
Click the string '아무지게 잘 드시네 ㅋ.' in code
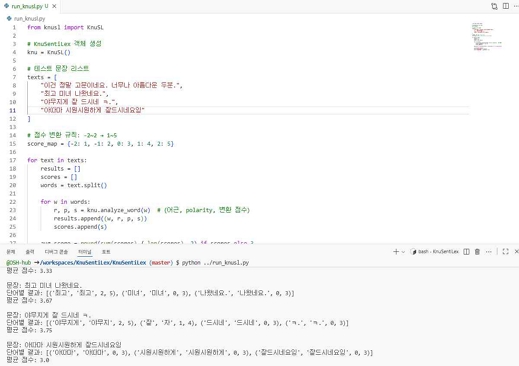coord(77,102)
